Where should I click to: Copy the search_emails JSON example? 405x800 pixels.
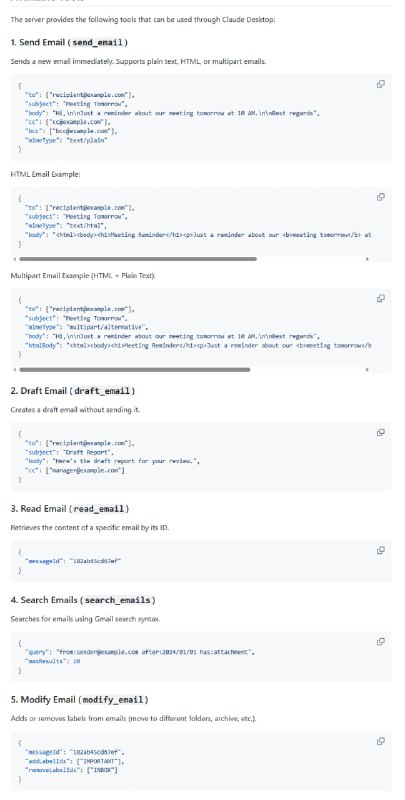pyautogui.click(x=381, y=642)
